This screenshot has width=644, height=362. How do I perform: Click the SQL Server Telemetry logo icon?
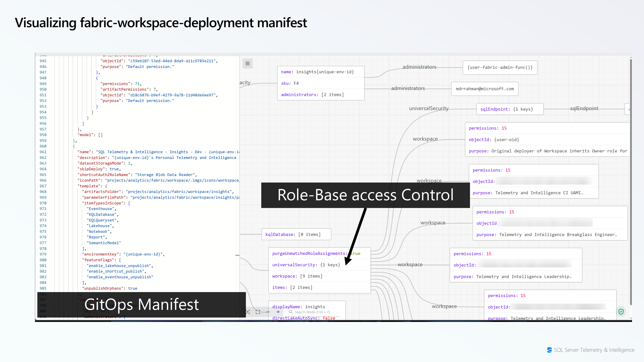coord(549,350)
